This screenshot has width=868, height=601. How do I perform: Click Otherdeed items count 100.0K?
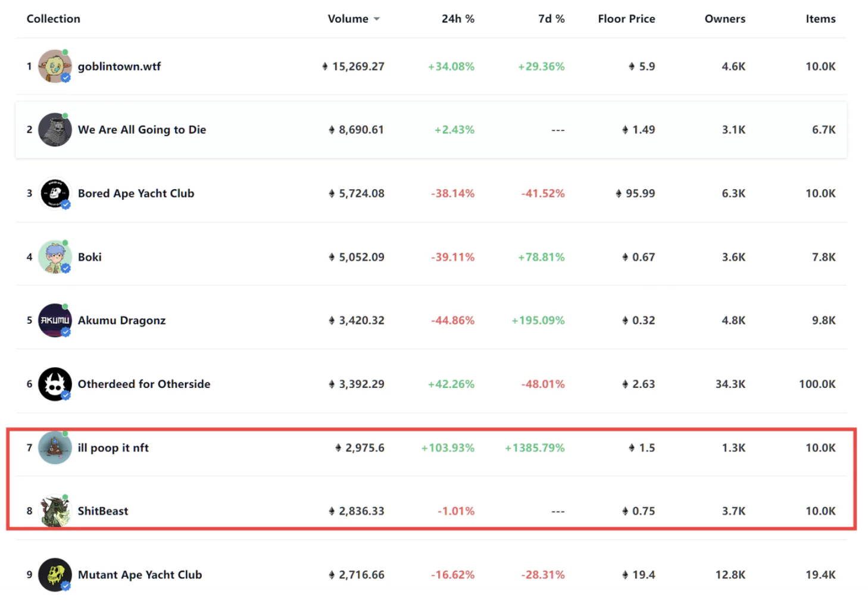[x=817, y=384]
